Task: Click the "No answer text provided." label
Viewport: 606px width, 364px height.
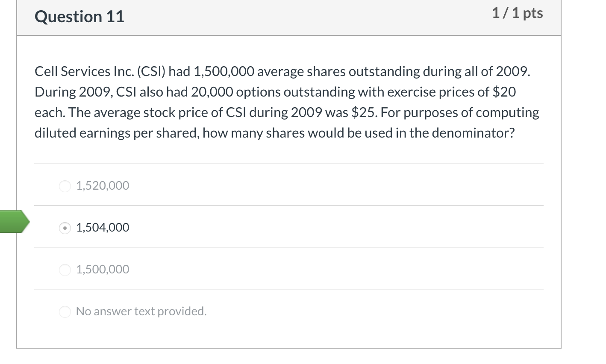Action: pos(141,311)
